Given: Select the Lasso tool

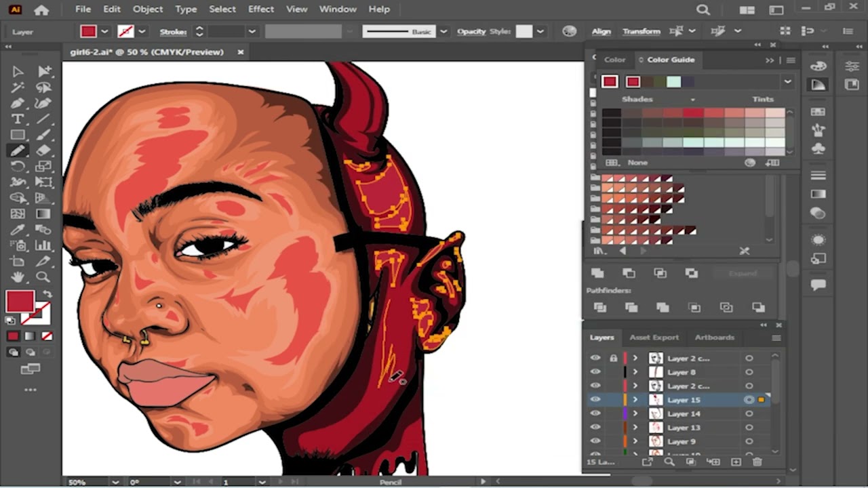Looking at the screenshot, I should (x=44, y=87).
